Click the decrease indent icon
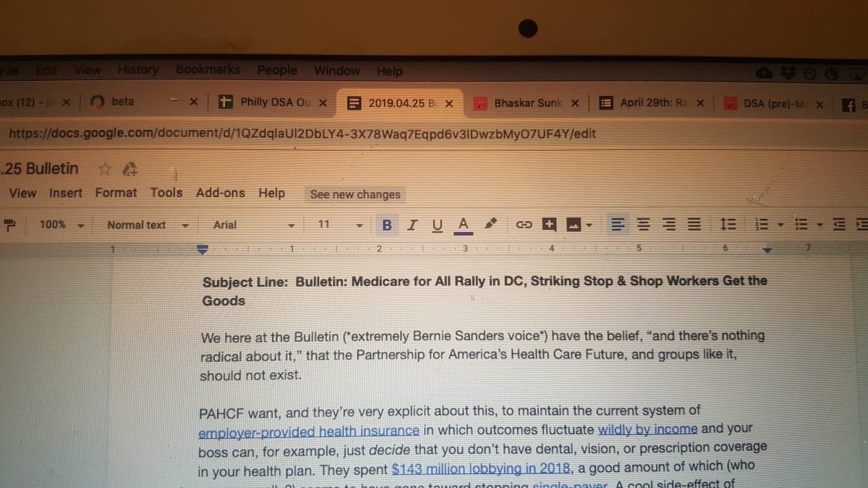Viewport: 868px width, 488px height. (839, 225)
